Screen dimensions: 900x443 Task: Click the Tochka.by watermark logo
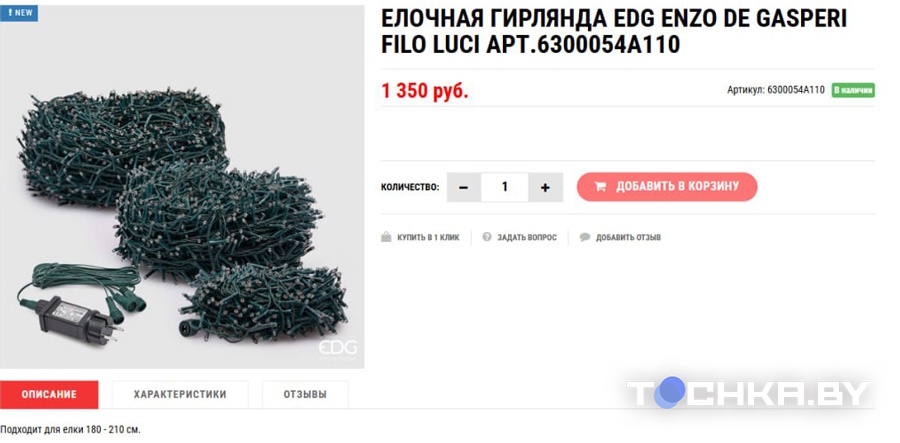coord(747,393)
